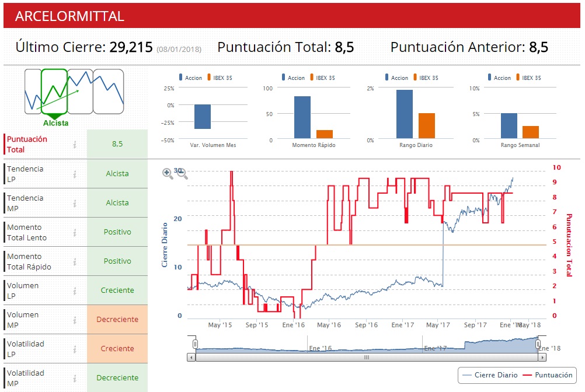Click Positivo value for Momento Total Rápido
585x392 pixels.
coord(117,261)
